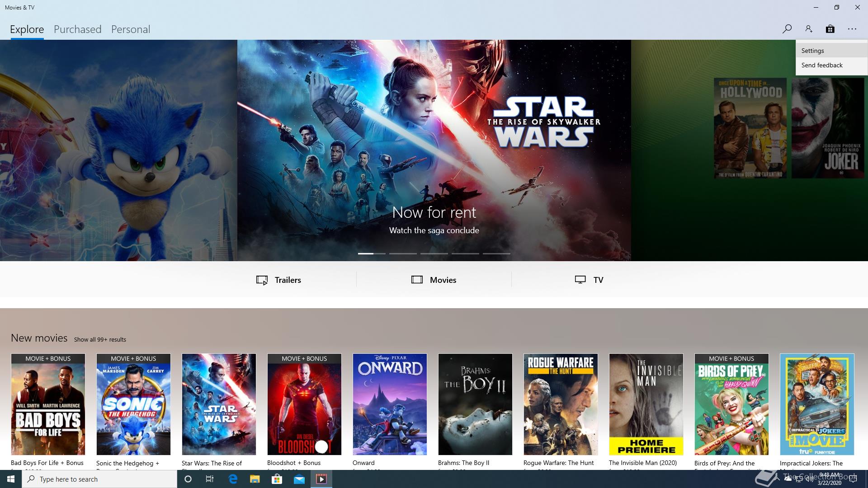
Task: Open the Microsoft Store bag icon
Action: point(830,29)
